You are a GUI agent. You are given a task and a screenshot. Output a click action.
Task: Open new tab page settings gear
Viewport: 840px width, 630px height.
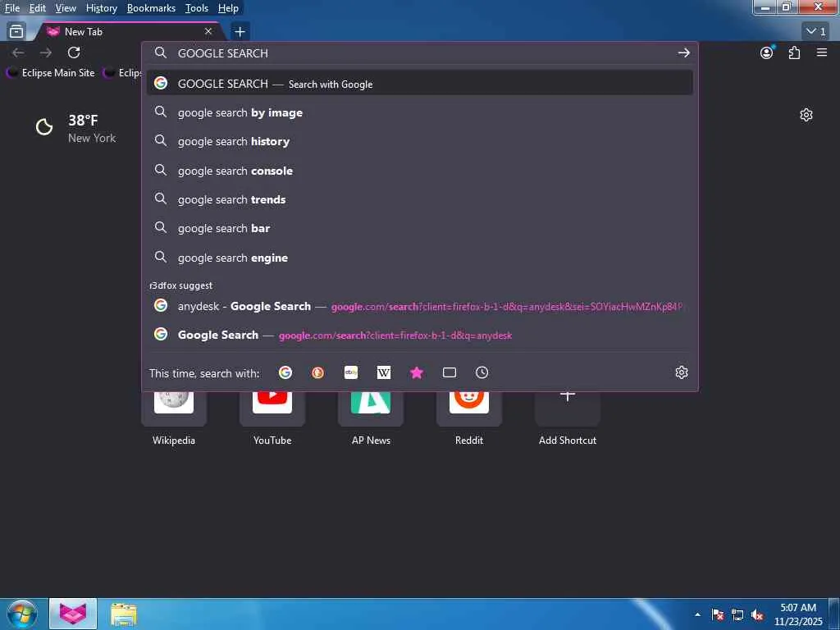806,115
